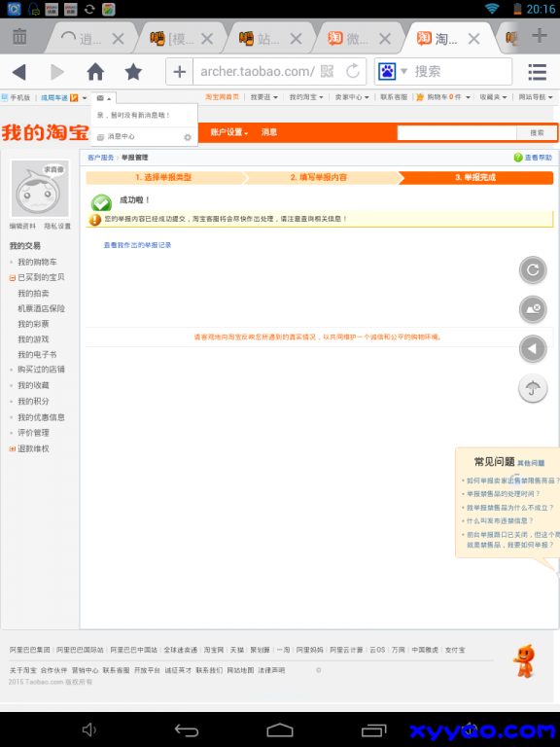Go to 淘宝网首页
The image size is (560, 747).
[222, 97]
